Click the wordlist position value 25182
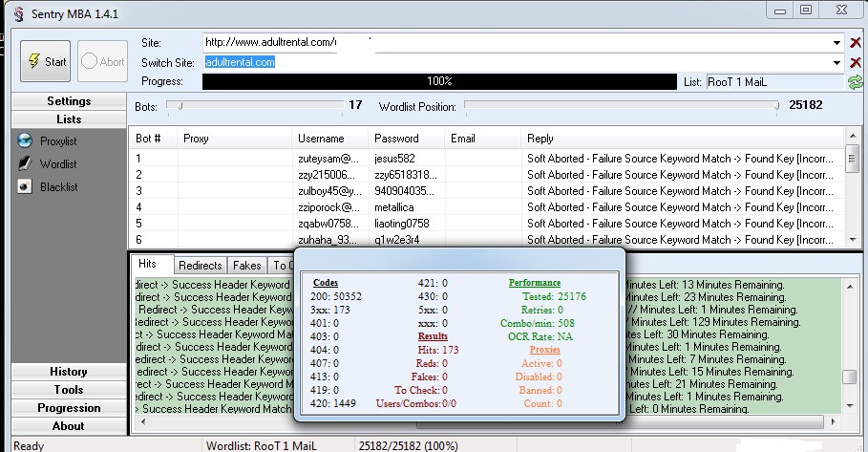 tap(805, 105)
